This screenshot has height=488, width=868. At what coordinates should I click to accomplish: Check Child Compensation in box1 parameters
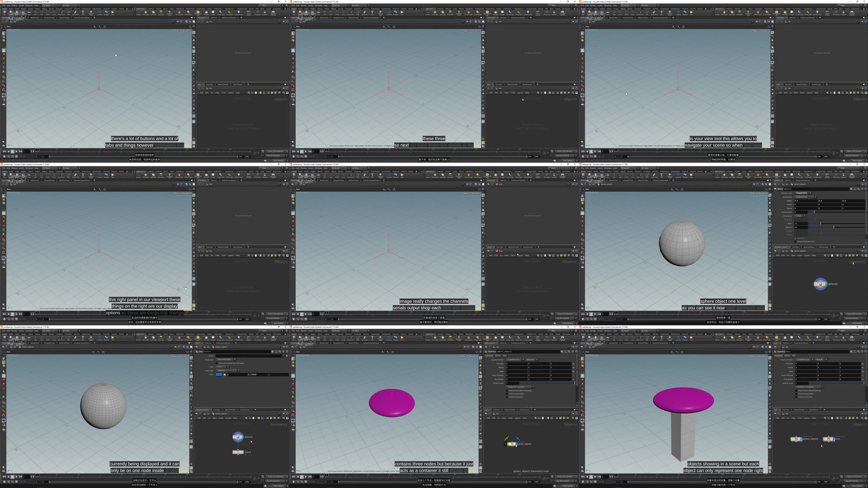(796, 394)
